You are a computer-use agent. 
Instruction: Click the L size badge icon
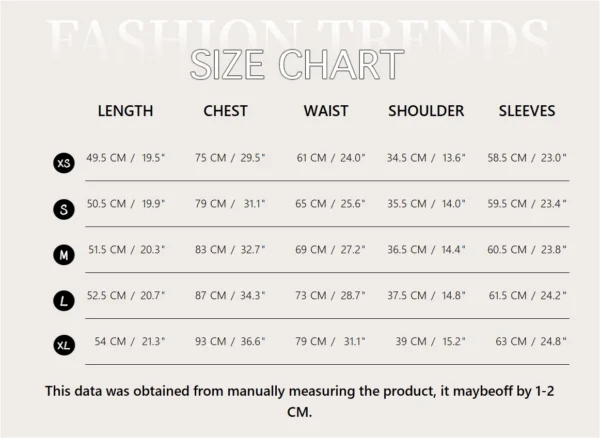tap(64, 301)
